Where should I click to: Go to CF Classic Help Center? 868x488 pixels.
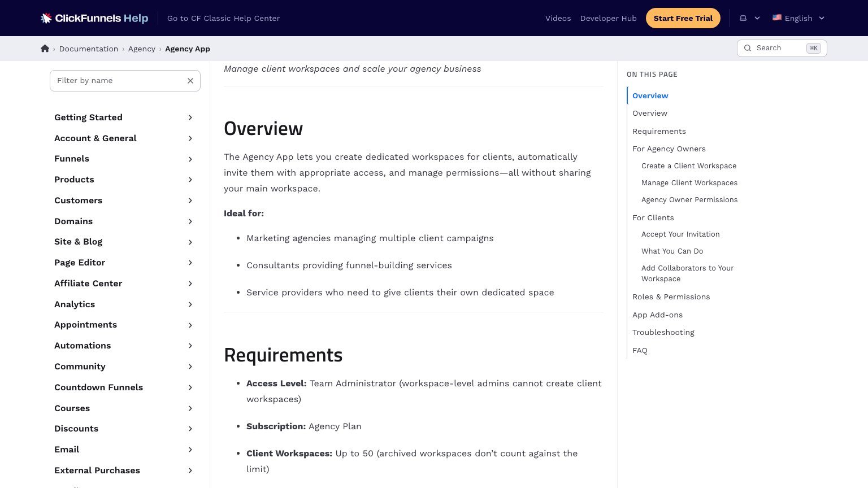[223, 18]
